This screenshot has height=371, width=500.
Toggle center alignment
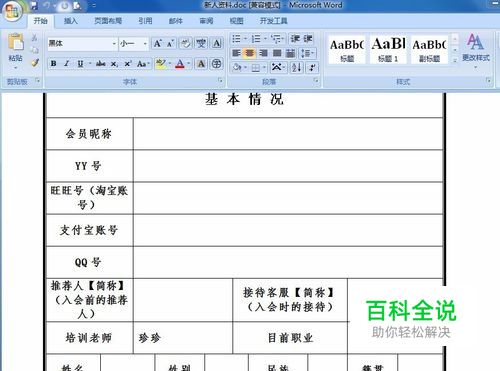(x=250, y=53)
